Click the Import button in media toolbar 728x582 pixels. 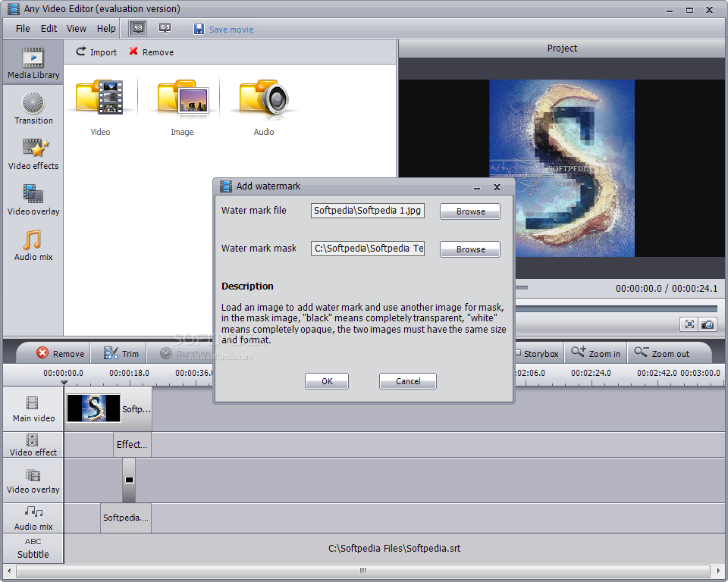click(x=96, y=52)
